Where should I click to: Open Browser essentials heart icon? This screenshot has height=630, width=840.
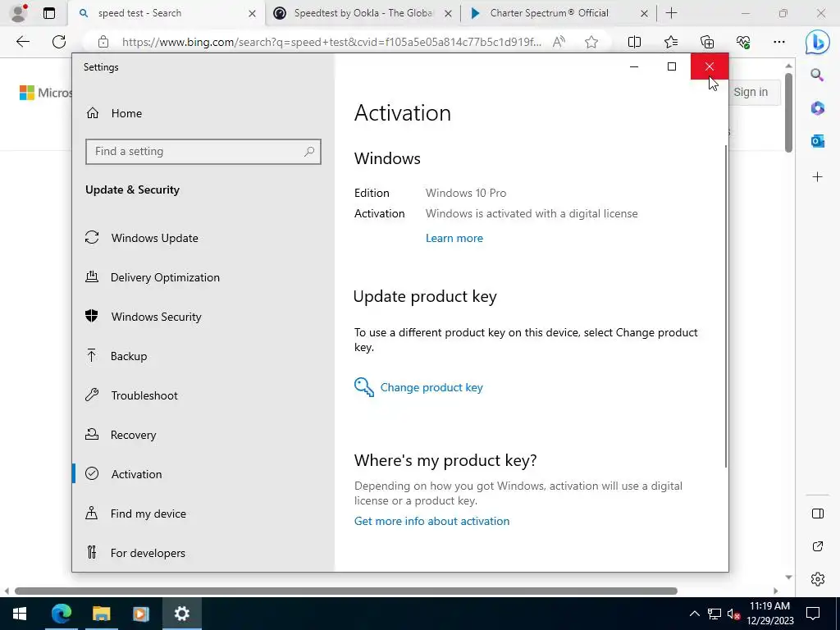point(743,42)
